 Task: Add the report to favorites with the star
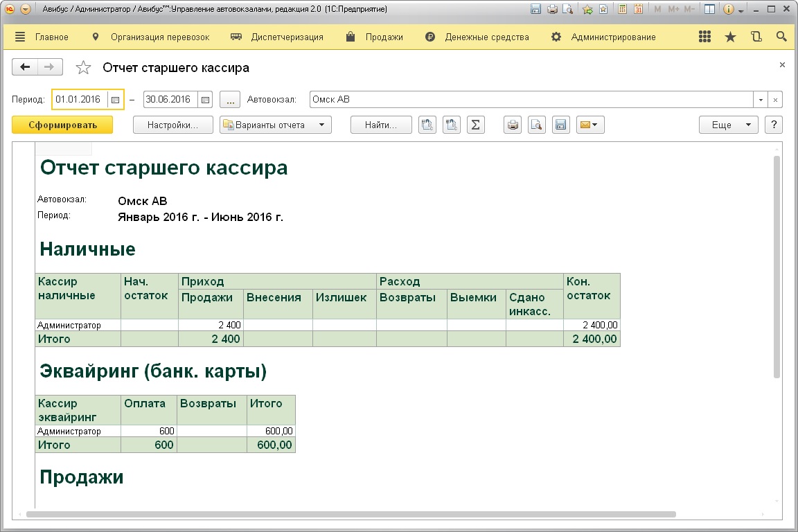(x=83, y=68)
